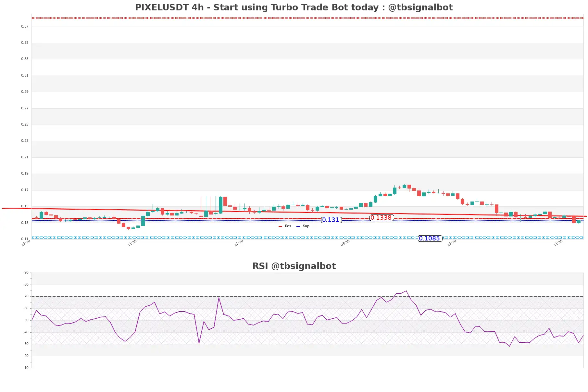Image resolution: width=588 pixels, height=392 pixels.
Task: Click the 0.1085 support price label
Action: [430, 239]
